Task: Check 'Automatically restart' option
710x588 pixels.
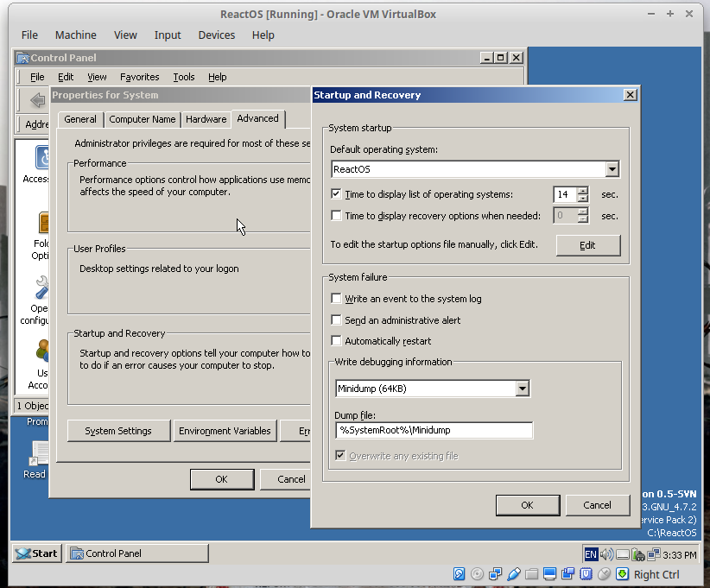Action: pos(336,340)
